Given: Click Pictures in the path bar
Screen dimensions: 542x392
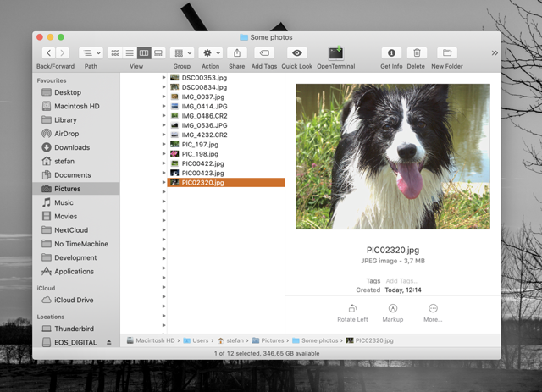Looking at the screenshot, I should tap(268, 340).
